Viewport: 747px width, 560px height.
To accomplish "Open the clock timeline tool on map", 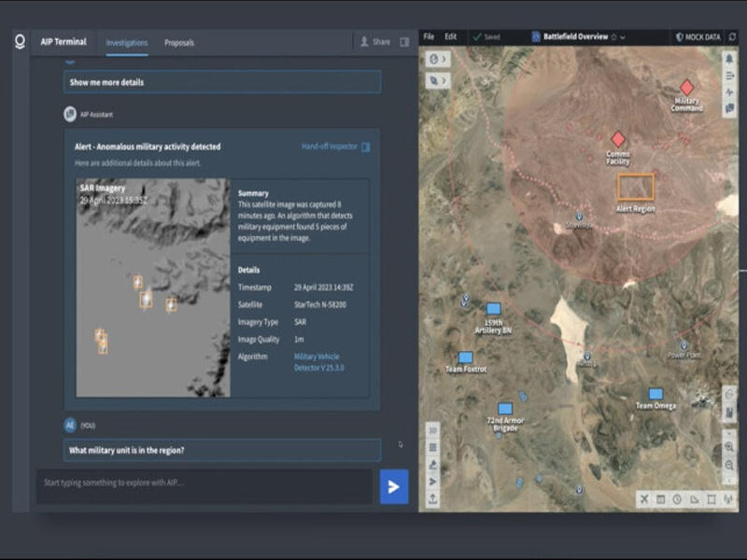I will pos(677,499).
